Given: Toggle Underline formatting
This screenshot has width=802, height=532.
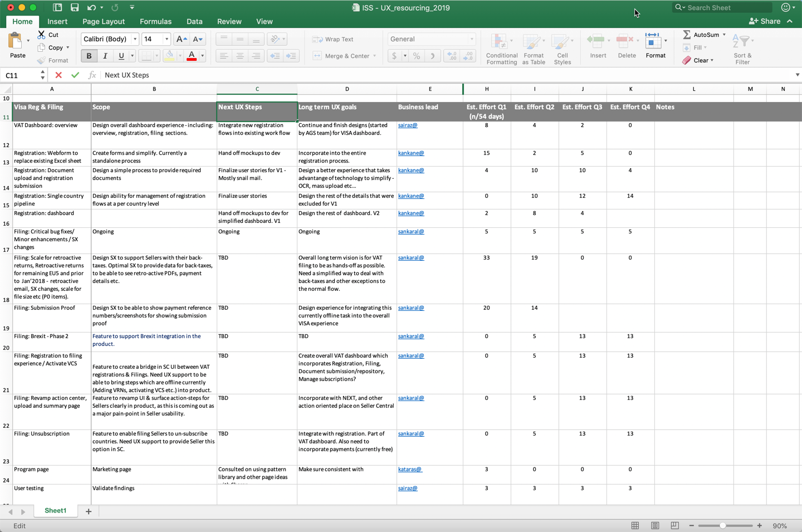Looking at the screenshot, I should point(121,56).
